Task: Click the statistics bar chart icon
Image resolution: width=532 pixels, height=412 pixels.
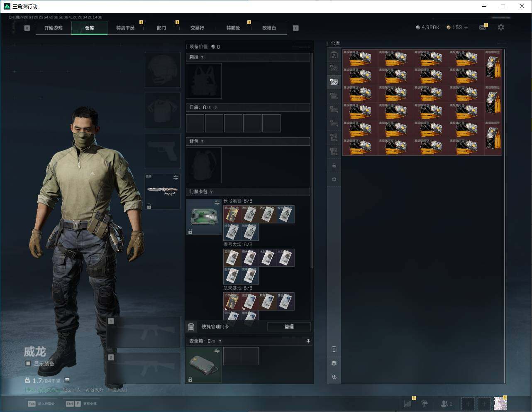Action: click(408, 403)
